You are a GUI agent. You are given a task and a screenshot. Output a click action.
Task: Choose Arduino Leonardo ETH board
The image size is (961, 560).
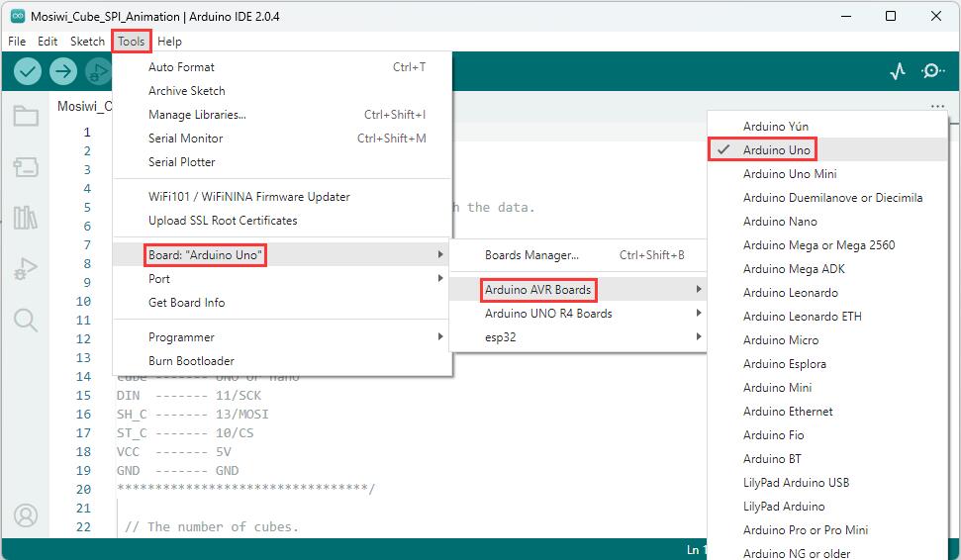tap(827, 317)
